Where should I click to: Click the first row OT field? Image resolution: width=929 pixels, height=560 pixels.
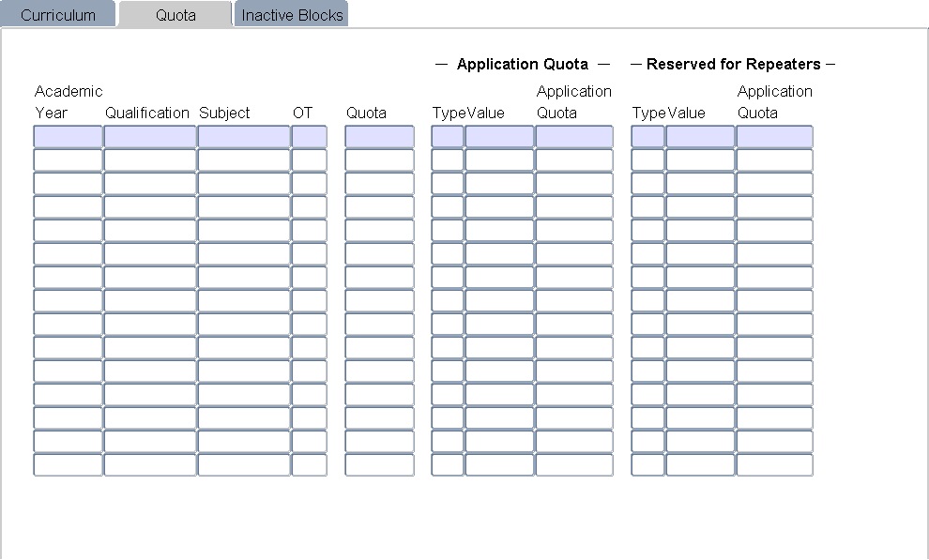[310, 137]
